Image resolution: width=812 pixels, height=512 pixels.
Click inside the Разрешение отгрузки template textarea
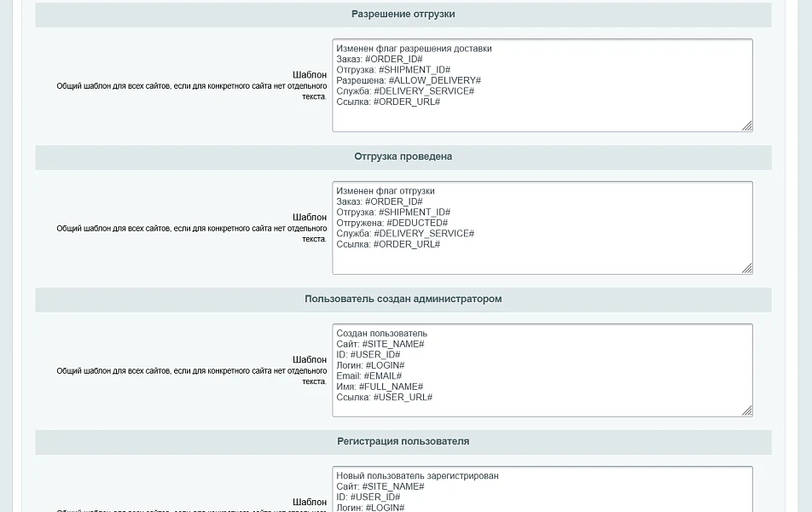point(542,85)
